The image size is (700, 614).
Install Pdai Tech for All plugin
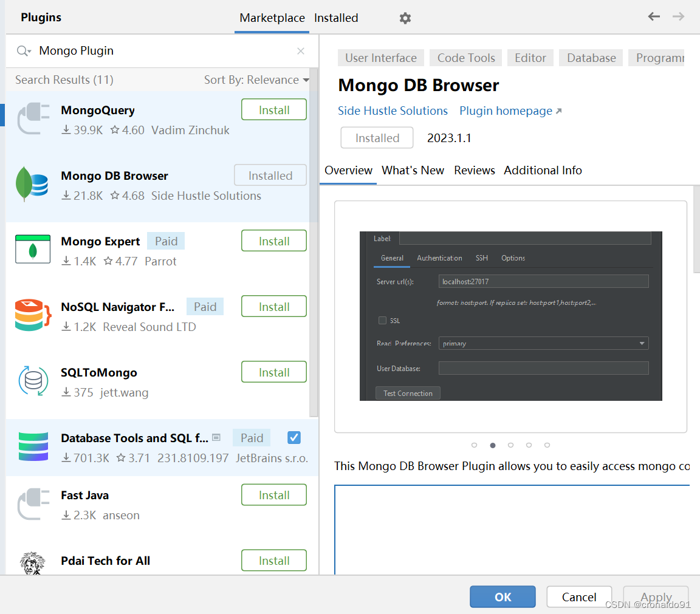coord(273,561)
